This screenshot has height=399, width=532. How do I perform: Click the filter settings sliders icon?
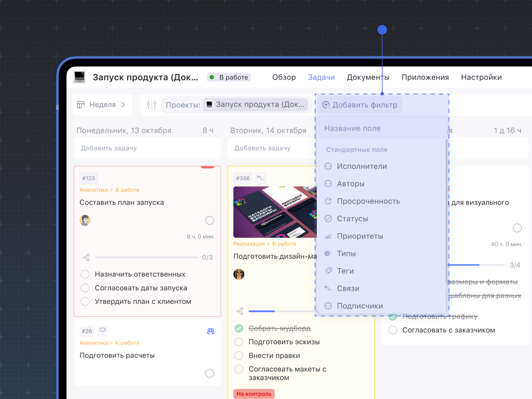click(x=151, y=105)
